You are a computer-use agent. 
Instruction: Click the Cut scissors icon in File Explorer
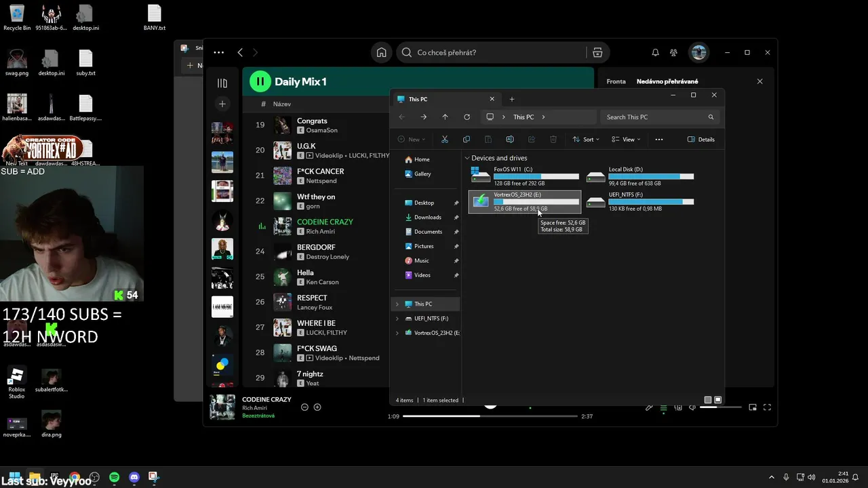tap(445, 139)
